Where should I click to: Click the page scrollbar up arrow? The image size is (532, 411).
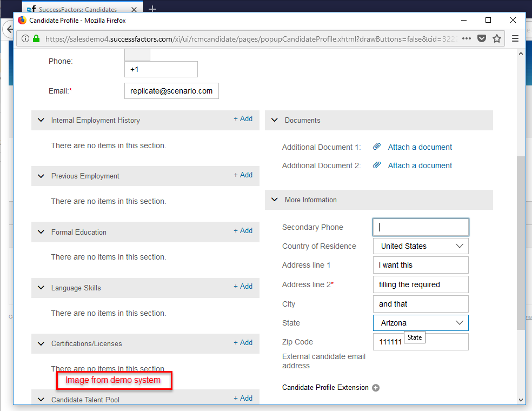point(521,54)
